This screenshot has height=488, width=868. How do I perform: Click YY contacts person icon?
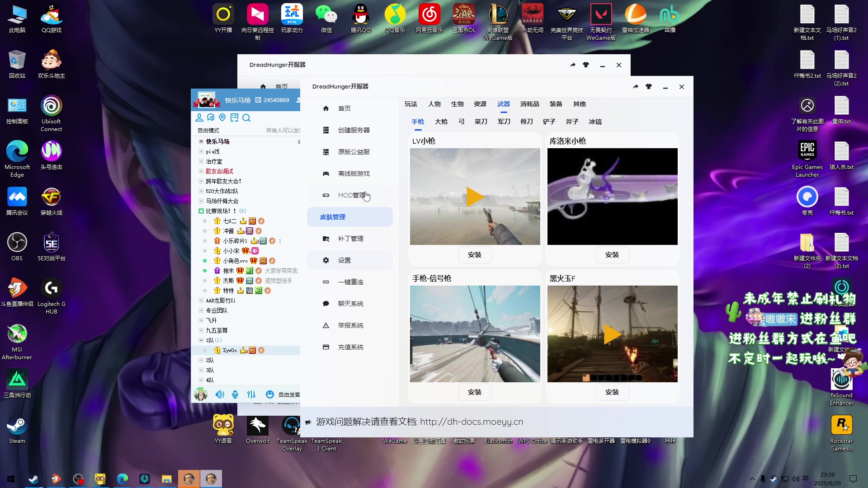click(199, 118)
